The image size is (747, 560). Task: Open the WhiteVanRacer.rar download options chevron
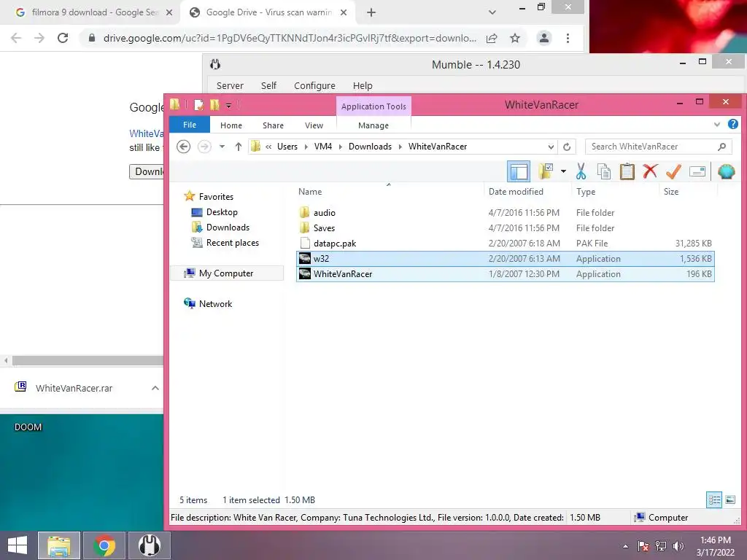pos(155,388)
